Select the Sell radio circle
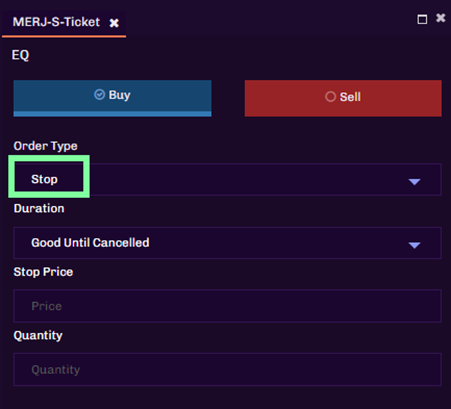The width and height of the screenshot is (451, 409). tap(330, 97)
